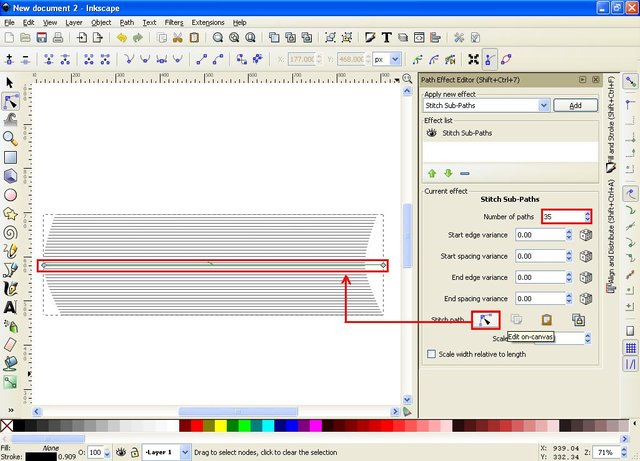Randomize Start spacing variance dice

click(x=586, y=256)
